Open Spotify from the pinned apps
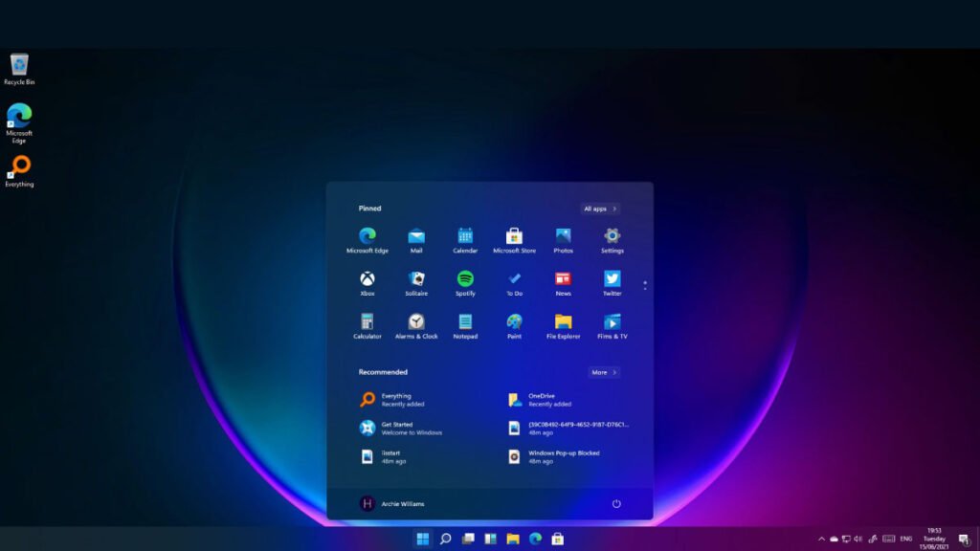980x551 pixels. [x=465, y=282]
